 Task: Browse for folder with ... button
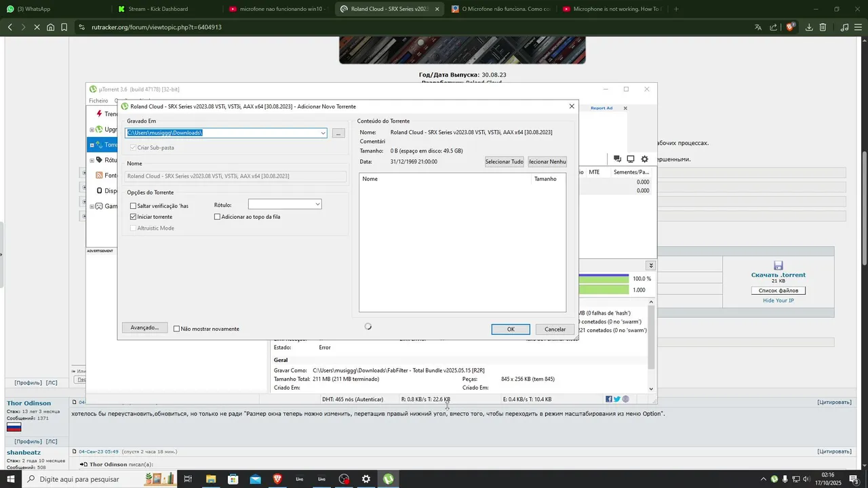(338, 134)
